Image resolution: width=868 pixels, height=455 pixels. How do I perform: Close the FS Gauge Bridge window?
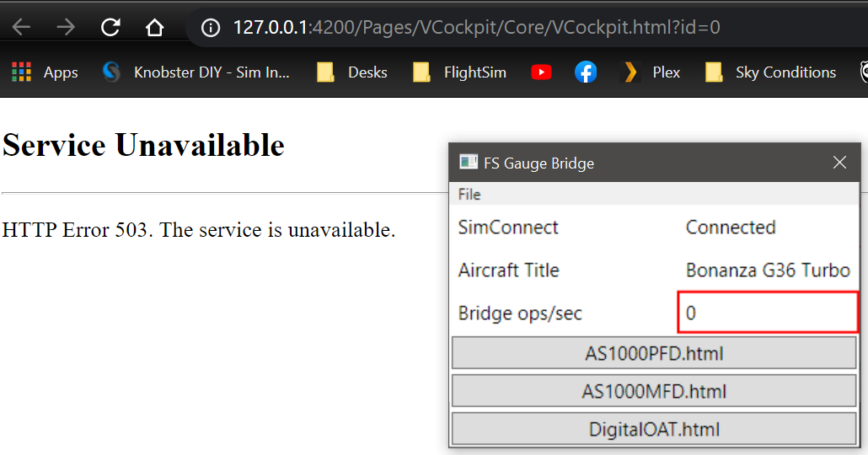[x=839, y=163]
